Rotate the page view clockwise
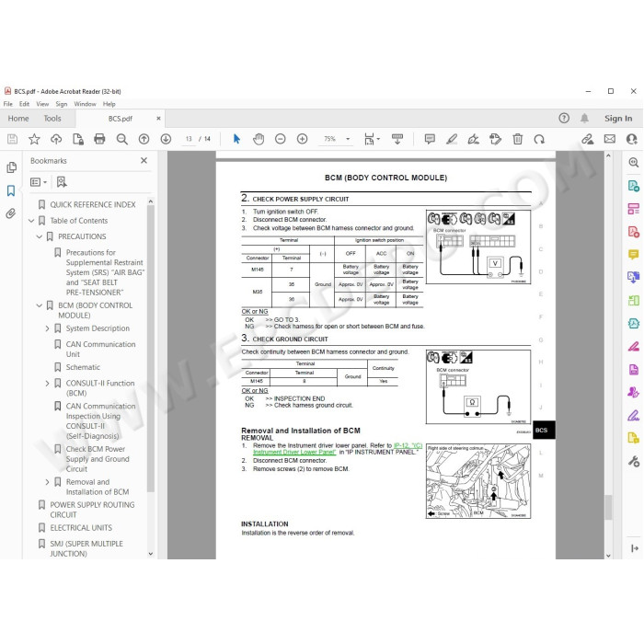The width and height of the screenshot is (644, 644). (539, 139)
